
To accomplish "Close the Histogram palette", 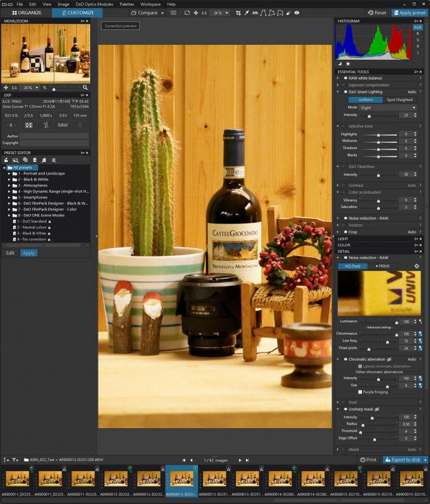I will click(x=420, y=21).
